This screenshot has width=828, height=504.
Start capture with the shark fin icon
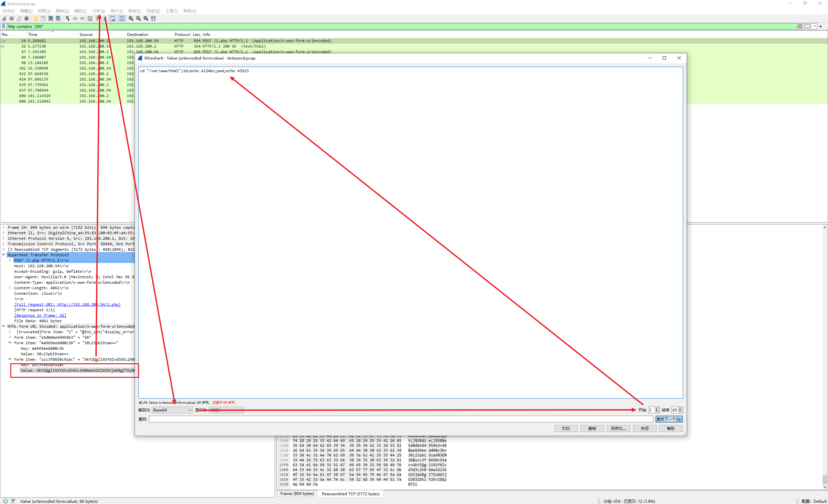point(4,18)
